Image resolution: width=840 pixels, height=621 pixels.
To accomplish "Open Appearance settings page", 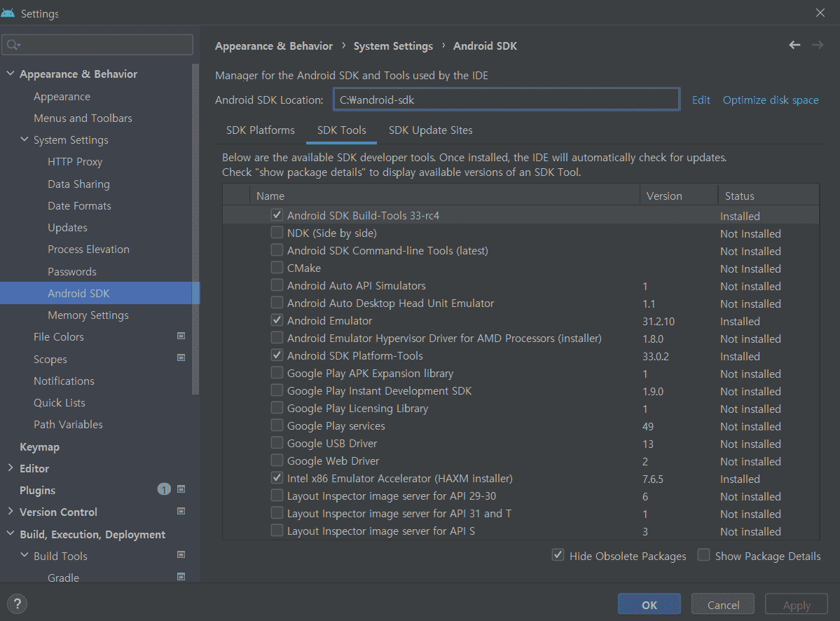I will click(x=62, y=97).
